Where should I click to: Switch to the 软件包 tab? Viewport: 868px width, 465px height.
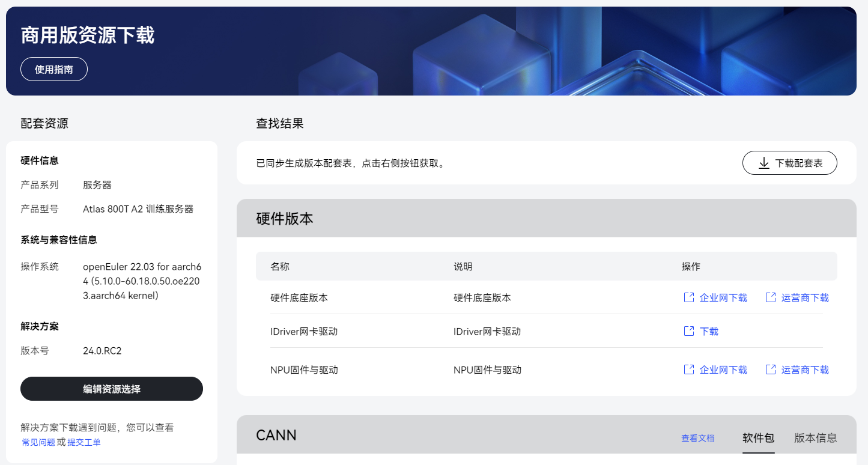coord(759,438)
